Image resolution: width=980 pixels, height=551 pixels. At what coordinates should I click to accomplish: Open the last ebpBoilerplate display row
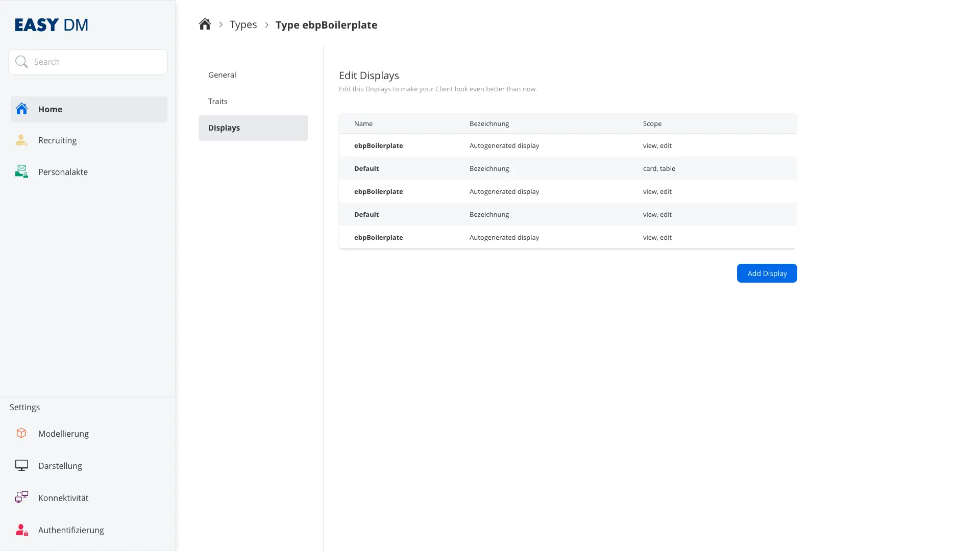[x=378, y=237]
